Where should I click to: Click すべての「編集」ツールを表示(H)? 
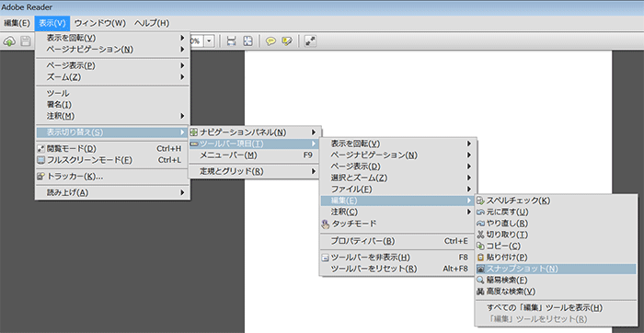[x=556, y=308]
